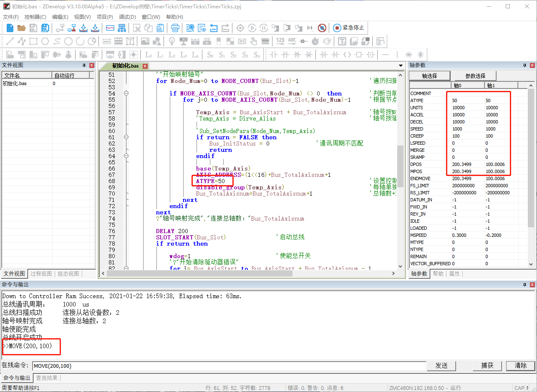Collapse the fold marker at line 61
Viewport: 537px width, 392px height.
point(126,137)
